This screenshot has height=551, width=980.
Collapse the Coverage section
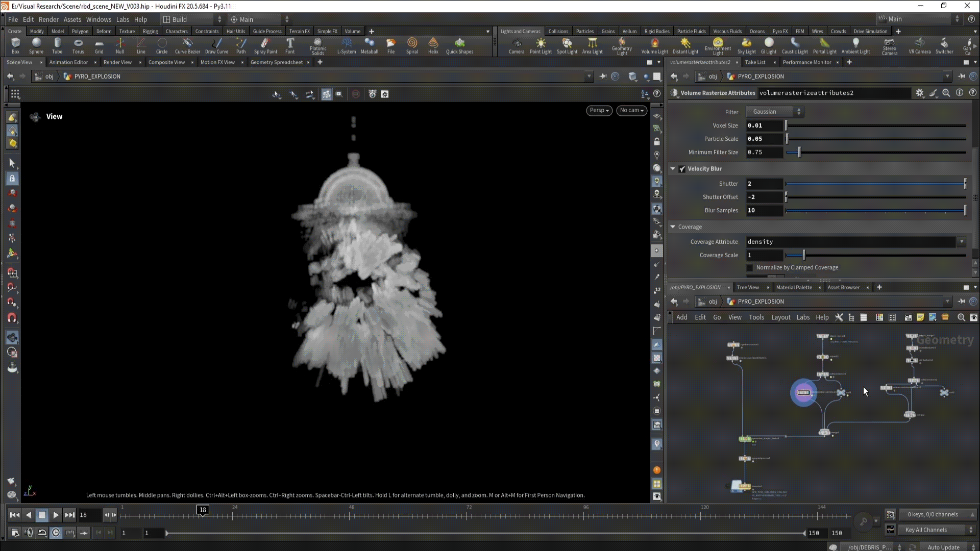tap(673, 227)
